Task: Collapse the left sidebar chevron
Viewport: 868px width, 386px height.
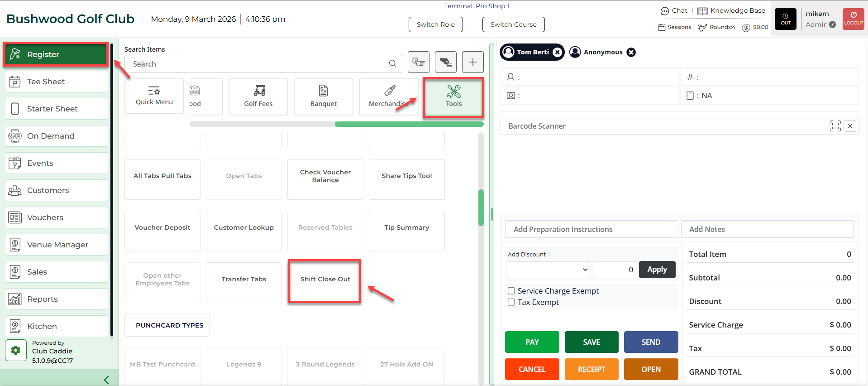Action: coord(106,380)
